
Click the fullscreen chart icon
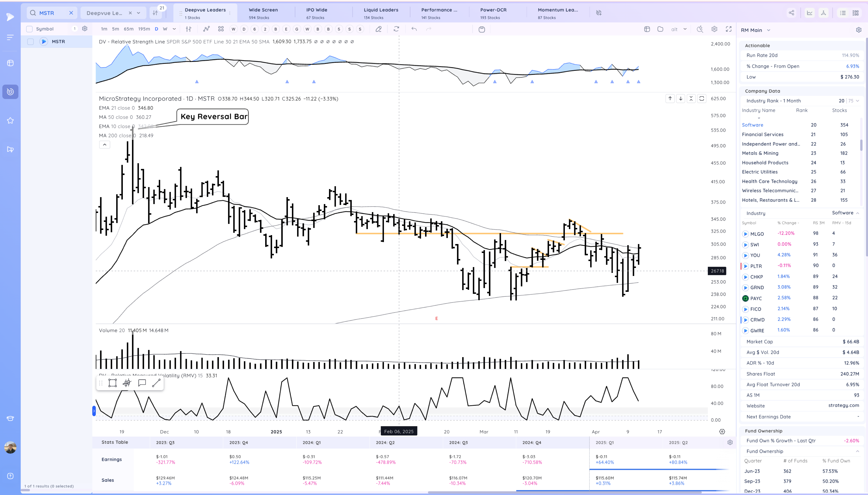[728, 29]
